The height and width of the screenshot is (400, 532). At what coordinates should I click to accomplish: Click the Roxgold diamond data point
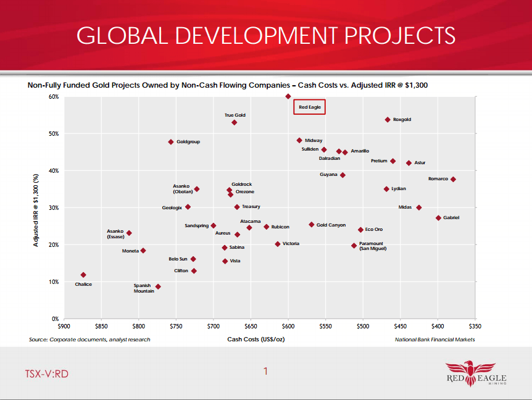[x=388, y=120]
